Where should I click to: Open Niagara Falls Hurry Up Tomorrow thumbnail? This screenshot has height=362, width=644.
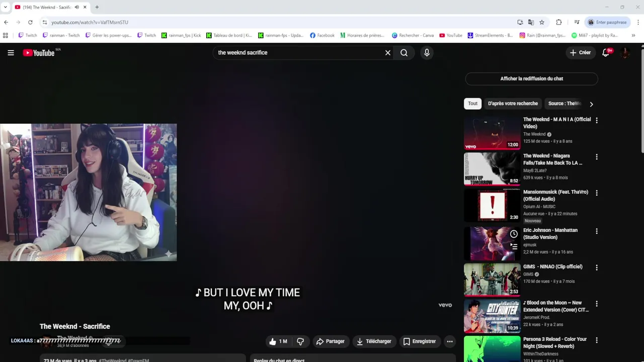pos(492,169)
